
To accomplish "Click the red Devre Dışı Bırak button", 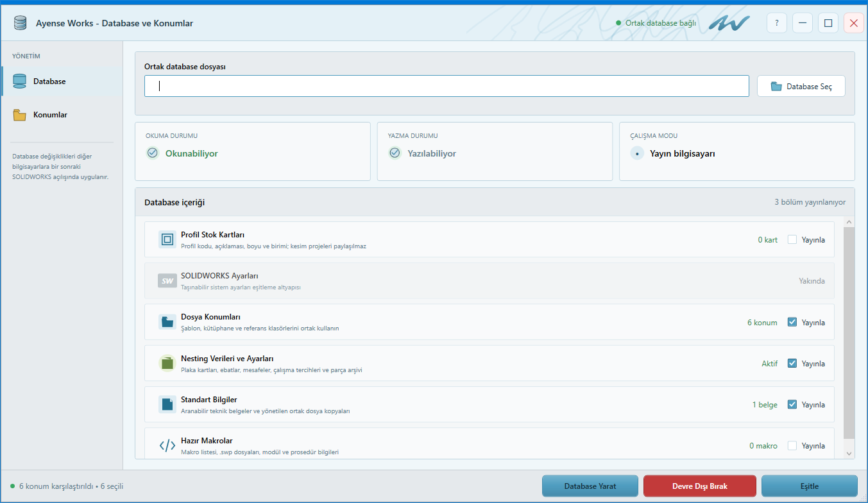I will pos(700,486).
